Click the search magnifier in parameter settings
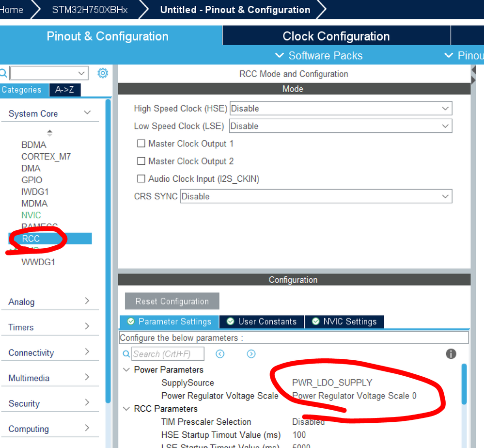 point(126,354)
